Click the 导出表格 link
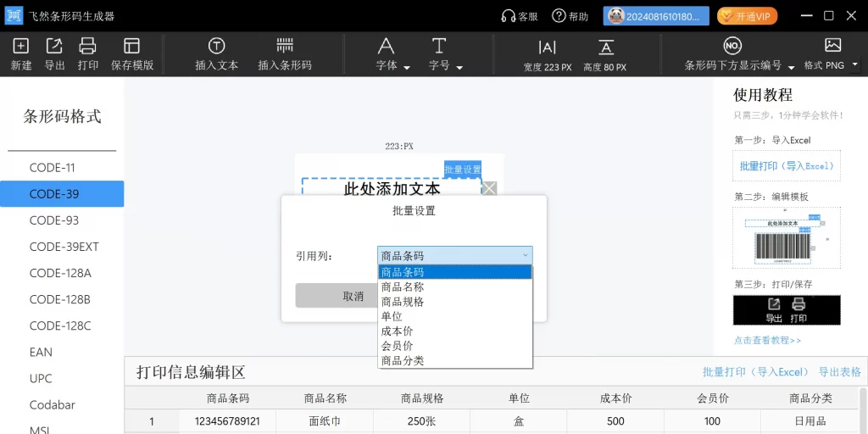The image size is (868, 434). click(x=840, y=372)
